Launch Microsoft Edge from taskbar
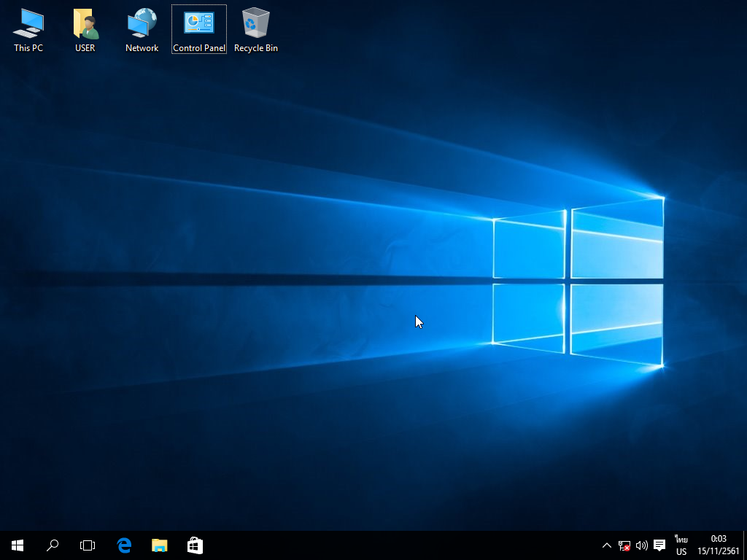 124,545
